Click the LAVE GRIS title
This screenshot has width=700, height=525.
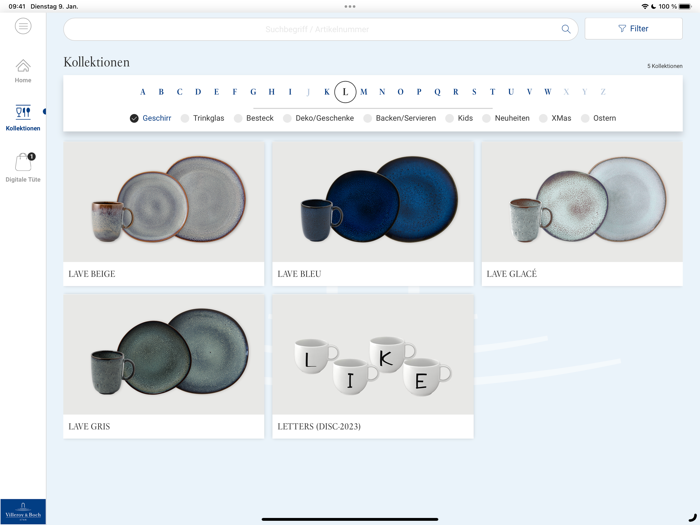[89, 427]
